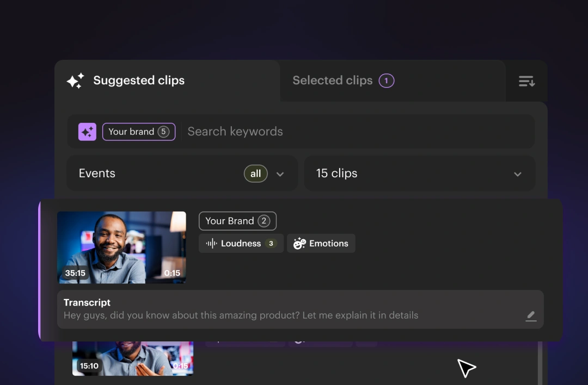Click the all badge in Events
Screen dimensions: 588x385
point(255,173)
